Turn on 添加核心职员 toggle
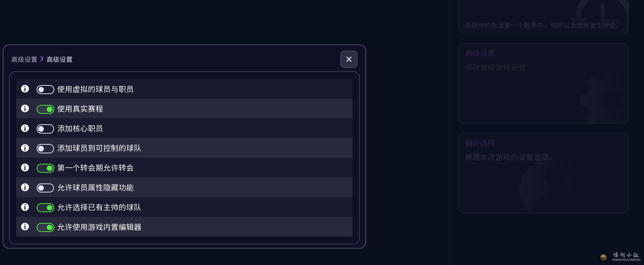This screenshot has width=644, height=265. point(45,129)
